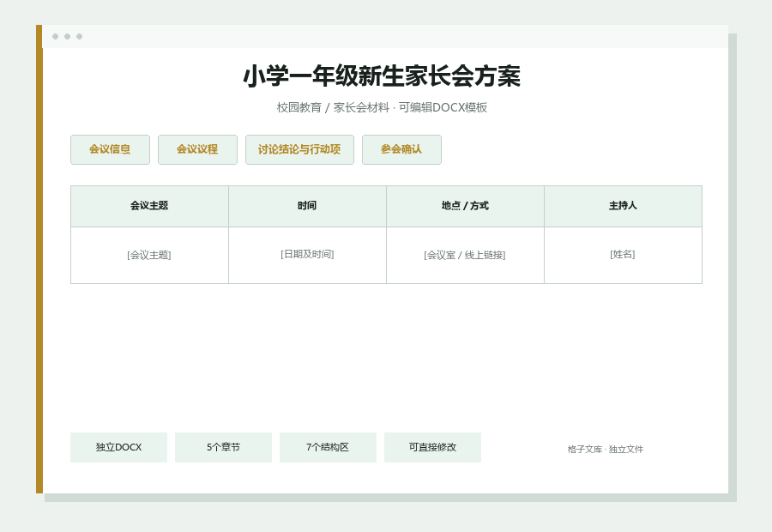The image size is (772, 532).
Task: Fill in the [日期及时间] cell
Action: coord(307,255)
